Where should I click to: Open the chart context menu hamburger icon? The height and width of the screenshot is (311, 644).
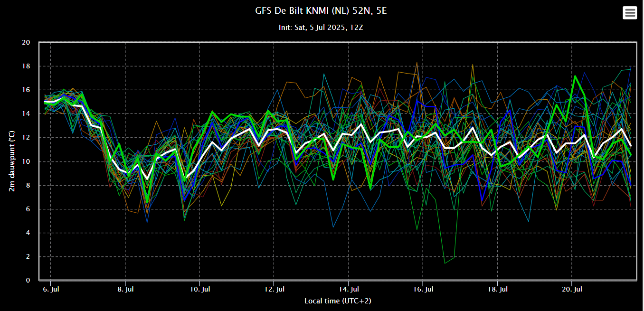(x=630, y=13)
